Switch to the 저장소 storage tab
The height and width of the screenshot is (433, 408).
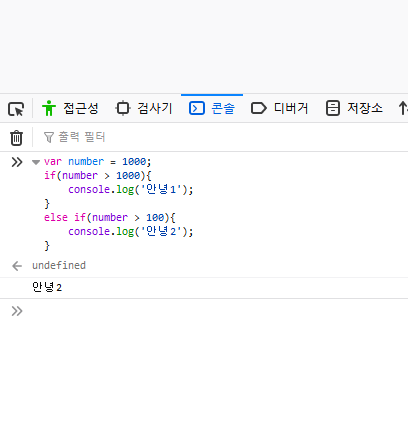tap(354, 108)
